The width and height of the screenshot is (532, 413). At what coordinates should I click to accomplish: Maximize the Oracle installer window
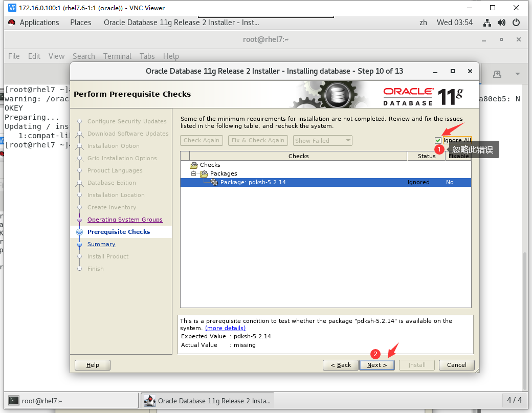(453, 71)
